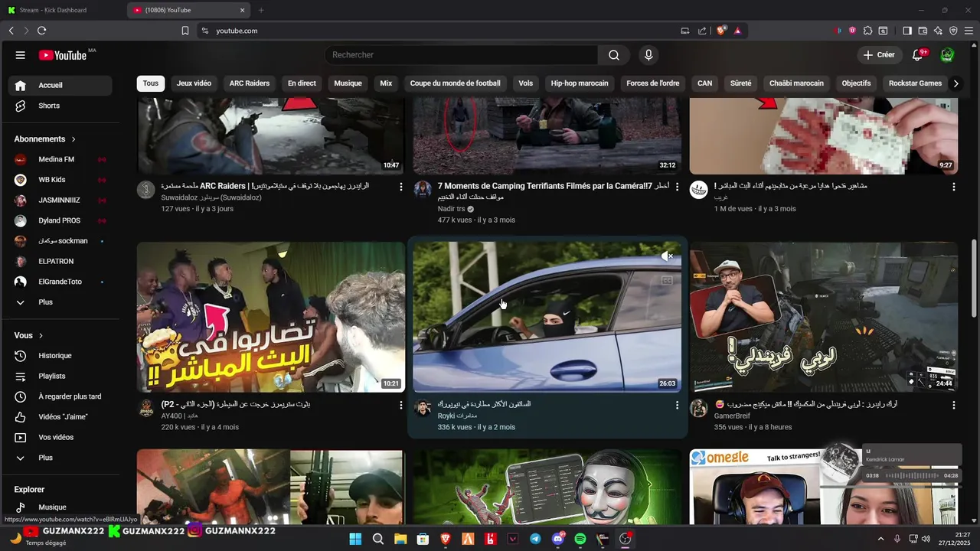
Task: Open Accueil in the sidebar
Action: click(60, 85)
